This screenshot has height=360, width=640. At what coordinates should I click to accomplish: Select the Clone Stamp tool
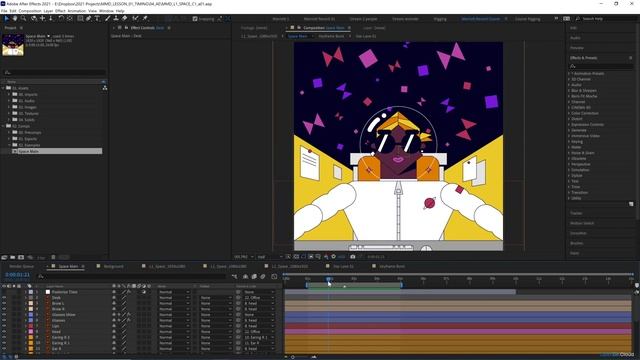pyautogui.click(x=116, y=18)
